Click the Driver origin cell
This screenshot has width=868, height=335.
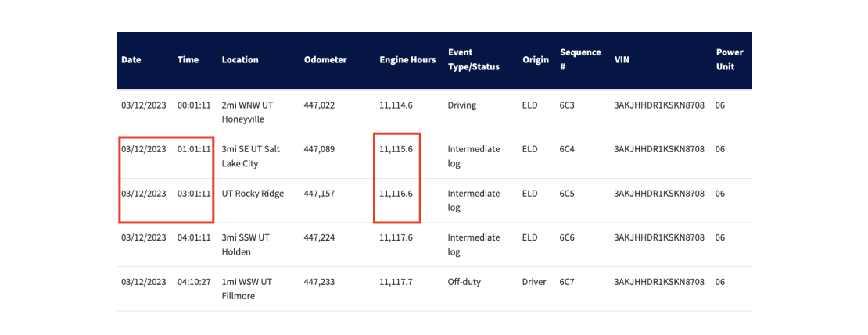[534, 282]
